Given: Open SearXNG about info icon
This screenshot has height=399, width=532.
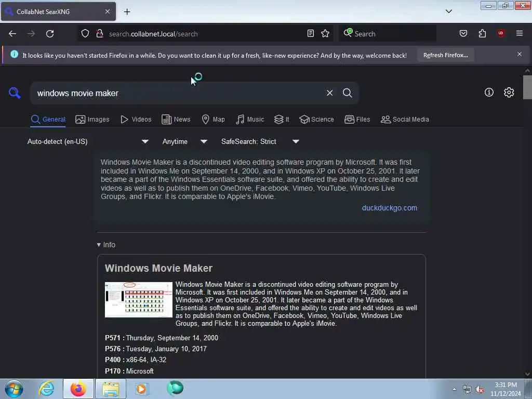Looking at the screenshot, I should [x=489, y=92].
